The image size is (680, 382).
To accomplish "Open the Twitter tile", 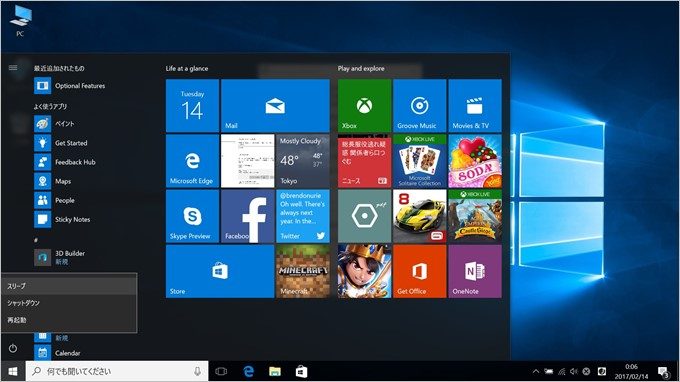I will click(x=303, y=216).
